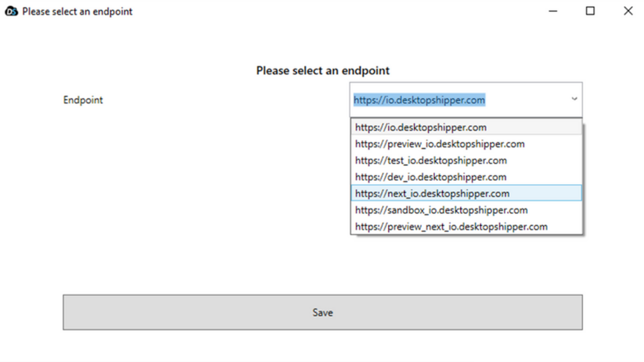
Task: Minimize the endpoint selection window
Action: click(553, 11)
